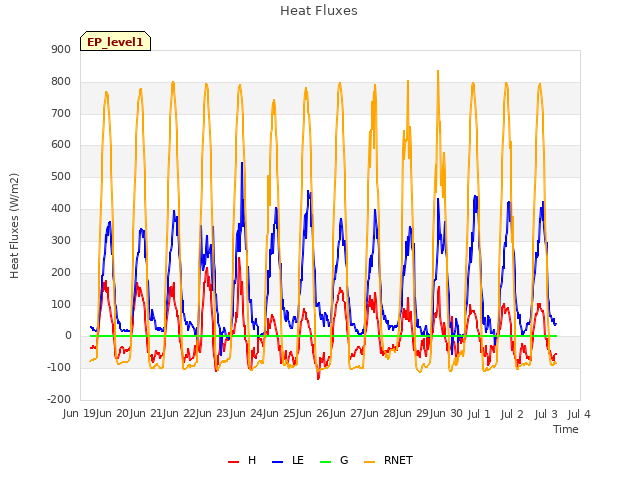
Task: Click the red H legend color marker
Action: (x=233, y=462)
